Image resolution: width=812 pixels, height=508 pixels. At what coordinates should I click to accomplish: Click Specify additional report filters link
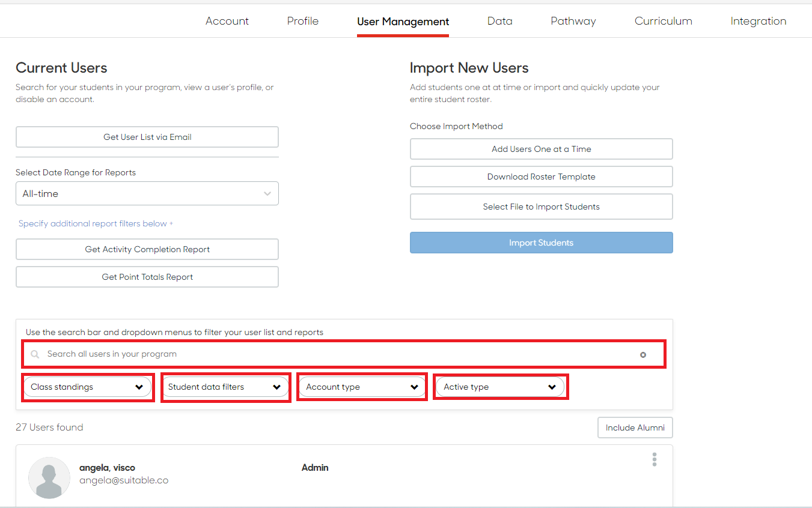[96, 223]
